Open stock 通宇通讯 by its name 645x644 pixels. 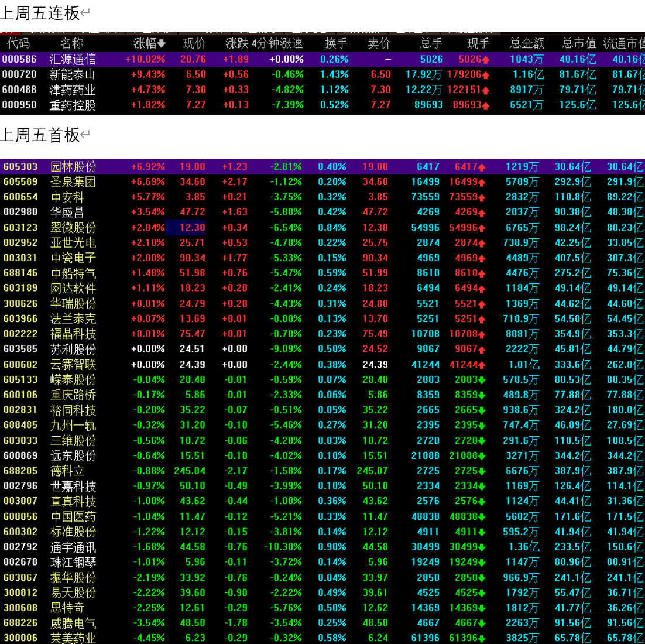(x=73, y=547)
